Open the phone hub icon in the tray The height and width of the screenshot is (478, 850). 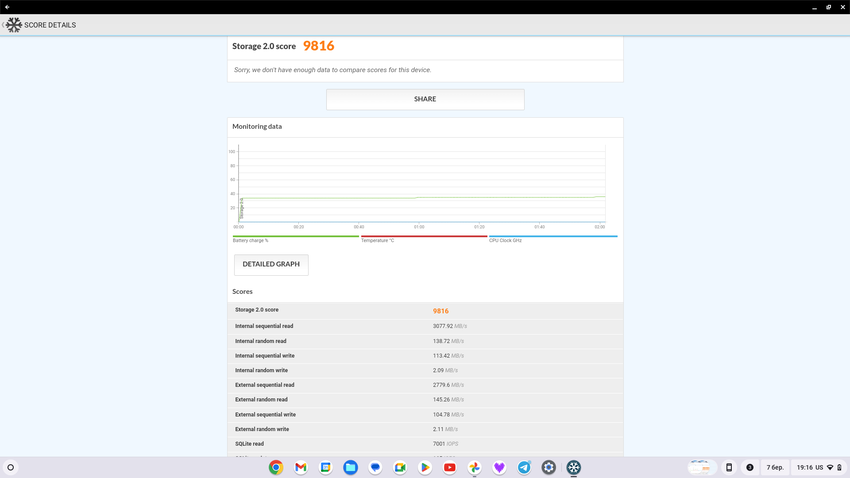click(x=729, y=467)
